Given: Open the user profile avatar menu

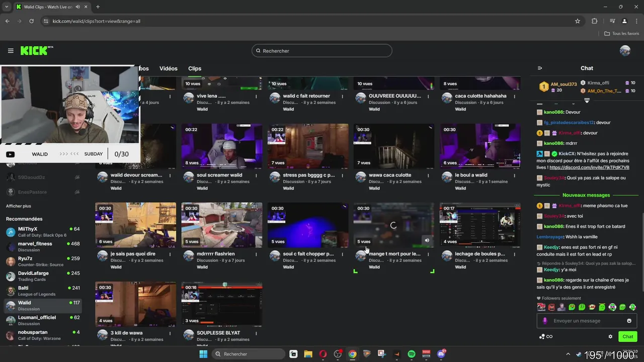Looking at the screenshot, I should (625, 51).
